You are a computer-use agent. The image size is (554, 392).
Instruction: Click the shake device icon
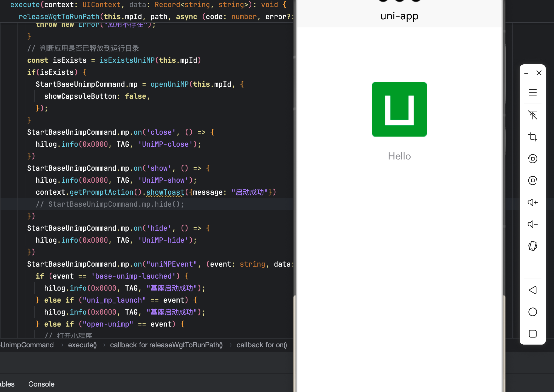point(532,246)
